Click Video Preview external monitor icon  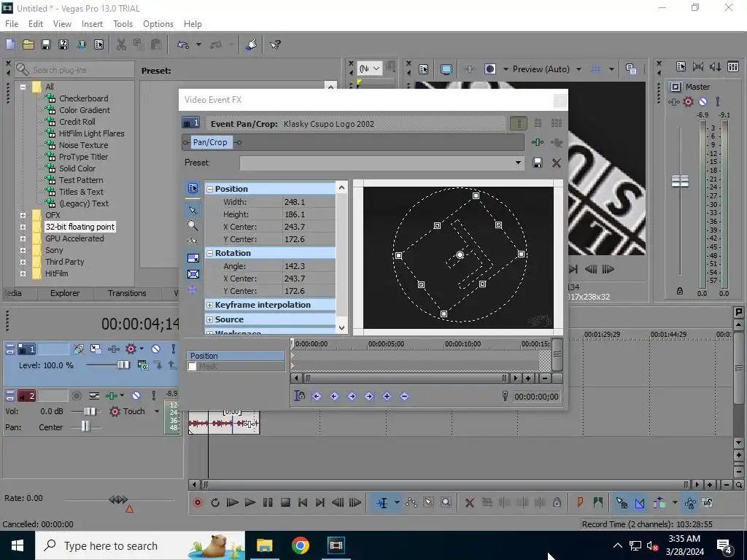click(x=446, y=69)
